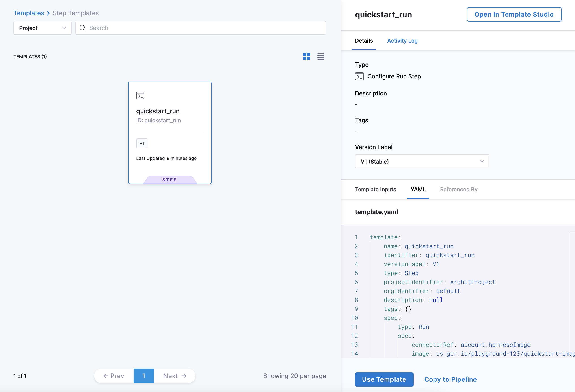The image size is (575, 392).
Task: Click Open in Template Studio button
Action: pos(514,14)
